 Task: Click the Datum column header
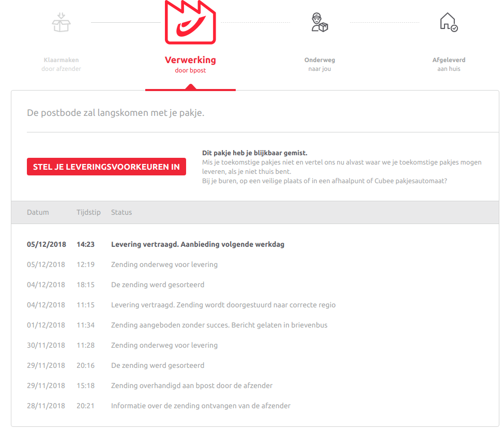coord(38,212)
